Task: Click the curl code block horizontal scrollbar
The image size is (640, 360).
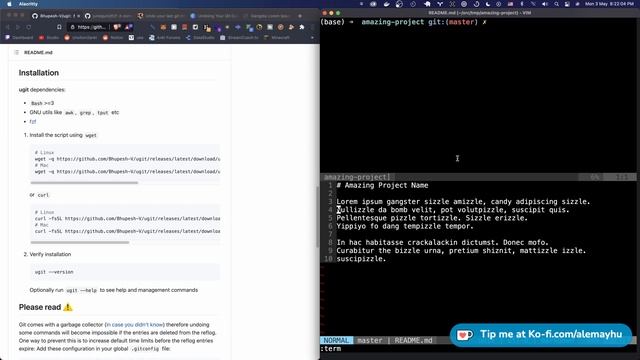Action: pos(80,242)
